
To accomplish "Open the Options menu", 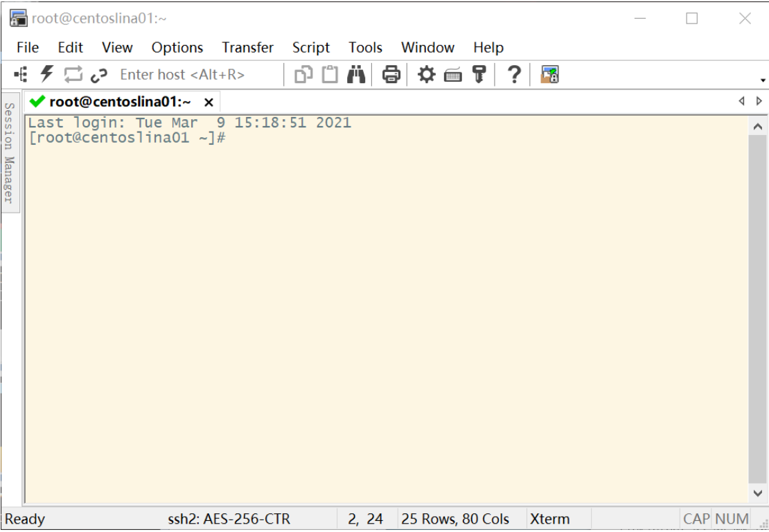I will pos(177,48).
